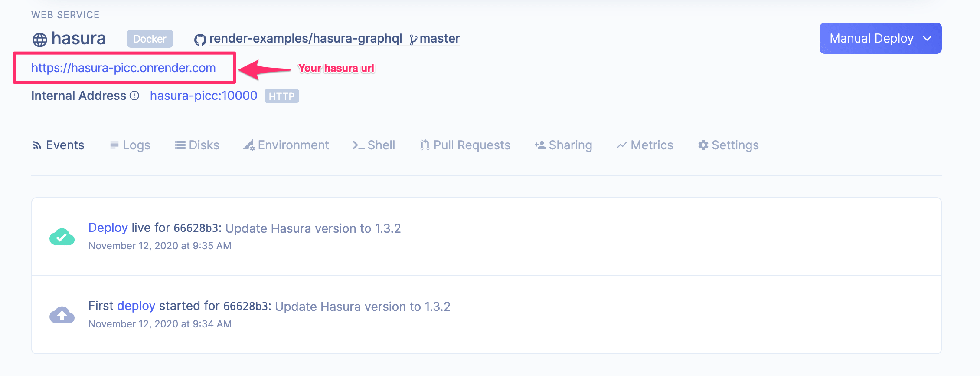The height and width of the screenshot is (376, 980).
Task: Click the green deploy live cloud icon
Action: (x=62, y=237)
